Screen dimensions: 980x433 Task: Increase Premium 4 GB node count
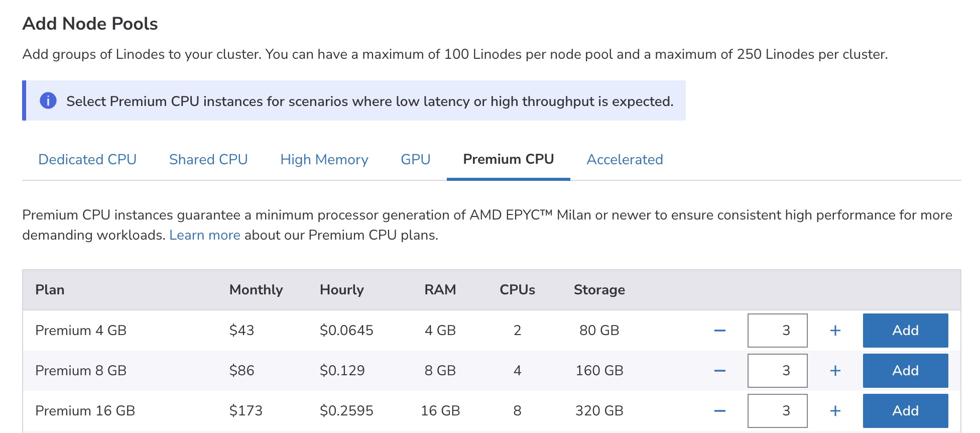pyautogui.click(x=835, y=331)
